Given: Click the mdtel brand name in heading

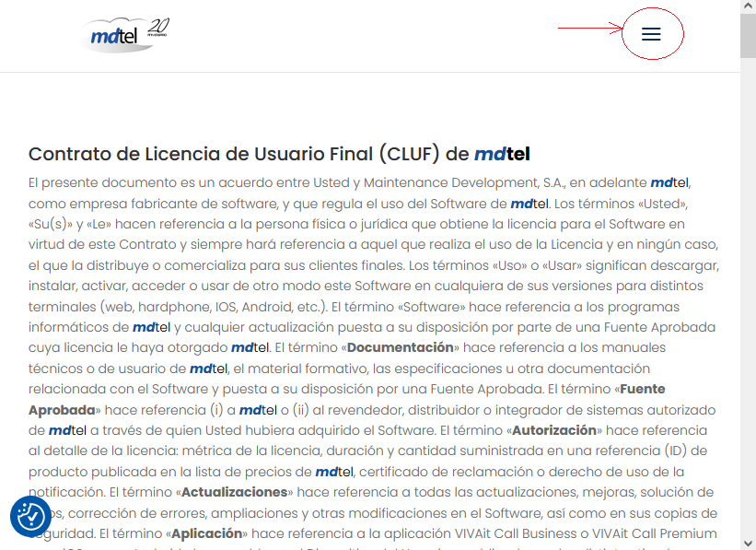Looking at the screenshot, I should point(502,154).
